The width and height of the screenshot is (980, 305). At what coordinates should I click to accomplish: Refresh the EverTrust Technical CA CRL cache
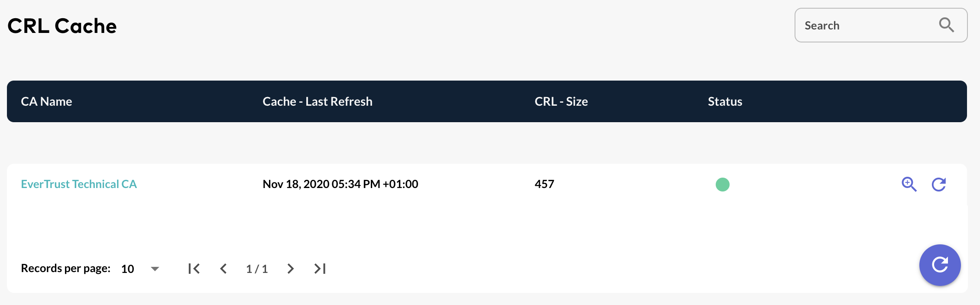coord(938,184)
